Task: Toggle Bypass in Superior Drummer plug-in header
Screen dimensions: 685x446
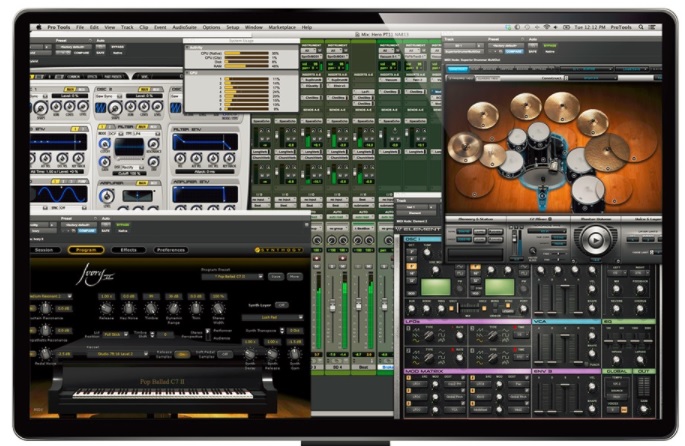Action: click(x=550, y=45)
